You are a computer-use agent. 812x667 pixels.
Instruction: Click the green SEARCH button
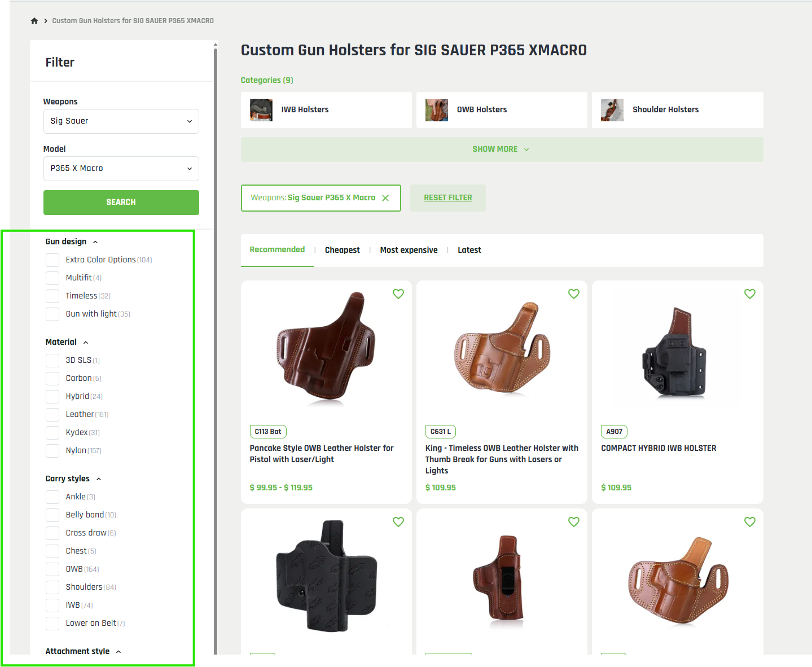click(x=121, y=203)
